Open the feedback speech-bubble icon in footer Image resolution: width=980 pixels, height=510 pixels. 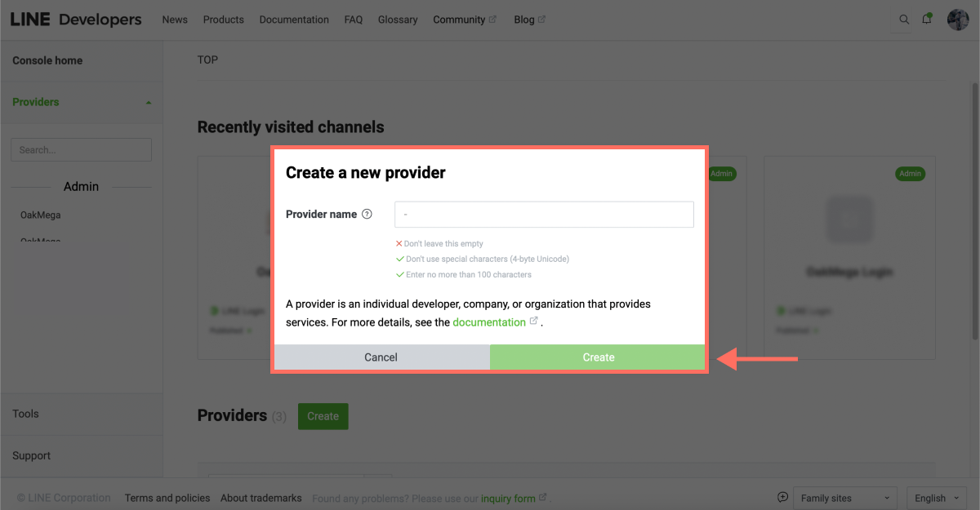click(782, 497)
